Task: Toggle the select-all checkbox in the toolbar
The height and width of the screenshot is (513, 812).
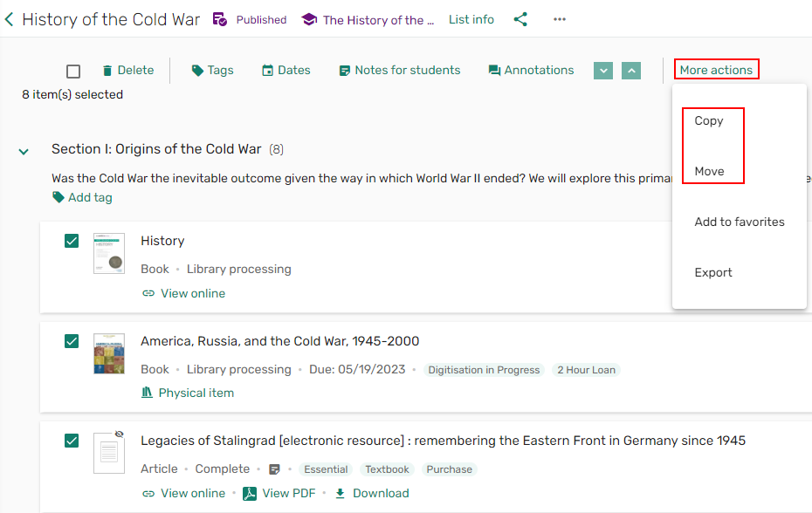Action: (x=73, y=71)
